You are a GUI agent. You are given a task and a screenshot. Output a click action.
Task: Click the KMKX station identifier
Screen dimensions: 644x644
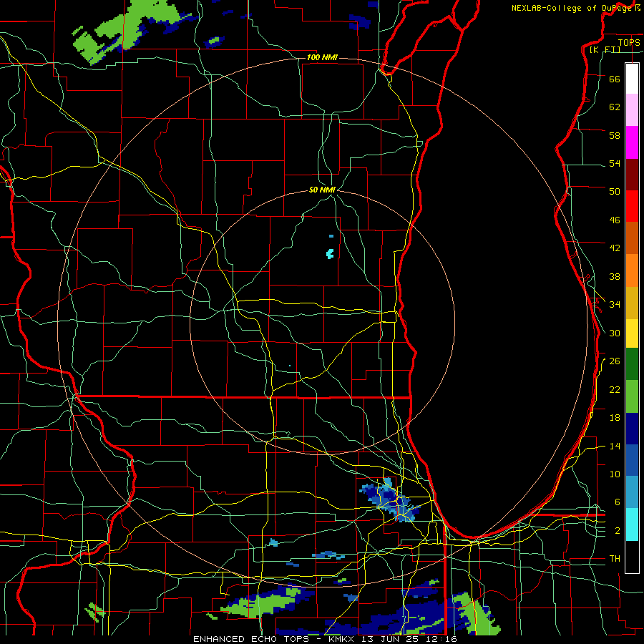pyautogui.click(x=343, y=639)
